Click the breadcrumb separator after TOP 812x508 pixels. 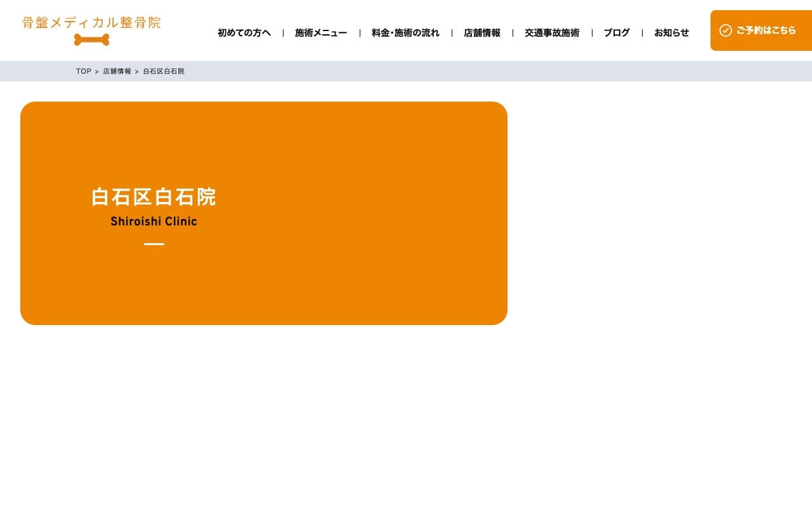96,71
